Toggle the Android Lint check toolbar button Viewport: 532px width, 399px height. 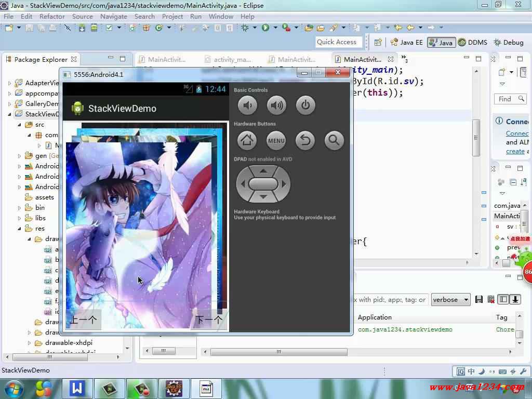109,28
